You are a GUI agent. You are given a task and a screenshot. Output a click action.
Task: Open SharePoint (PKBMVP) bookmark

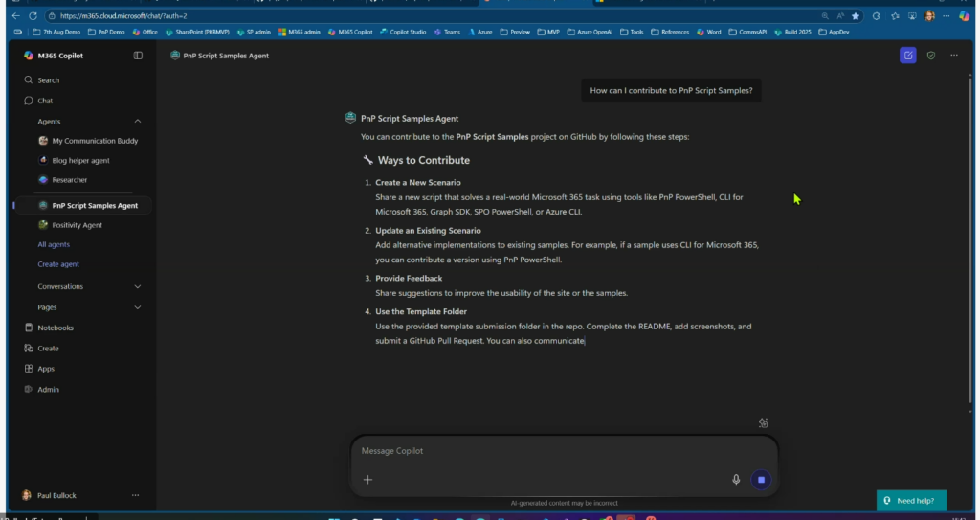198,32
